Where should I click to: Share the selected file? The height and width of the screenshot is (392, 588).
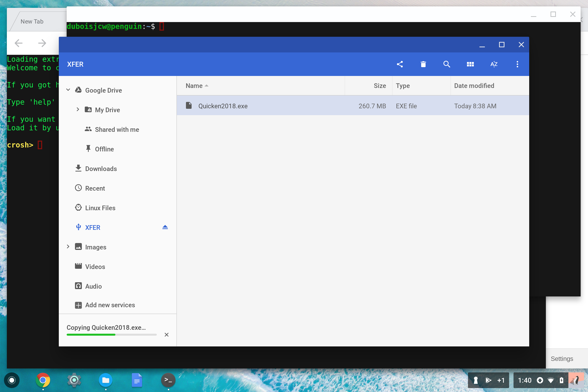click(x=400, y=64)
